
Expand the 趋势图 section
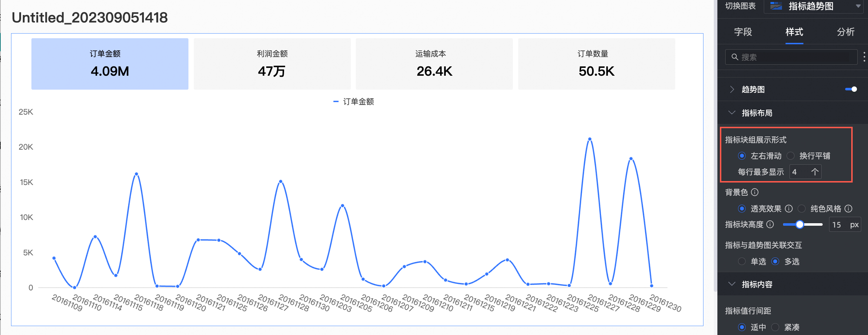732,89
